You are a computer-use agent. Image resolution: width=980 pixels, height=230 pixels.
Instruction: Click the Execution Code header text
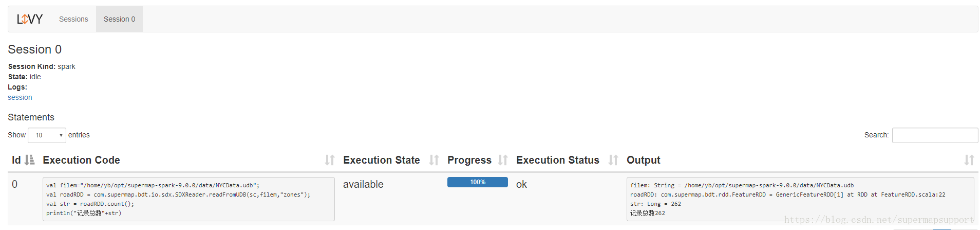tap(81, 160)
